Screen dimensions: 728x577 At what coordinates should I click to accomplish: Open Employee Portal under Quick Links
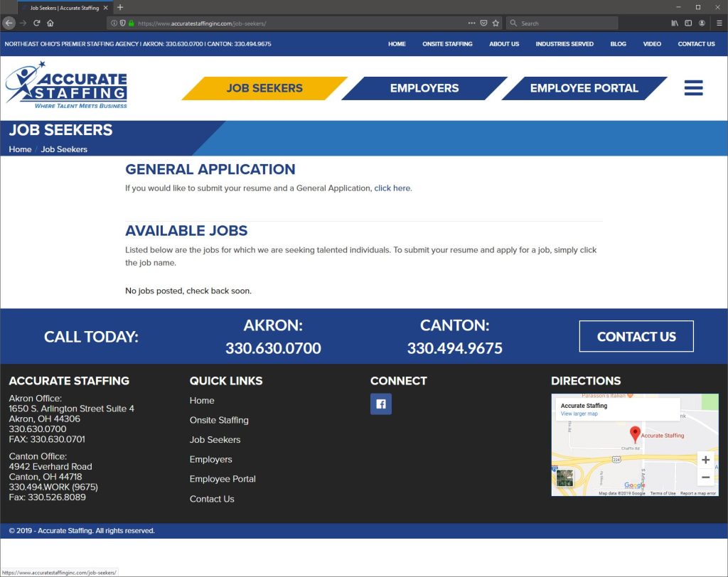[223, 479]
